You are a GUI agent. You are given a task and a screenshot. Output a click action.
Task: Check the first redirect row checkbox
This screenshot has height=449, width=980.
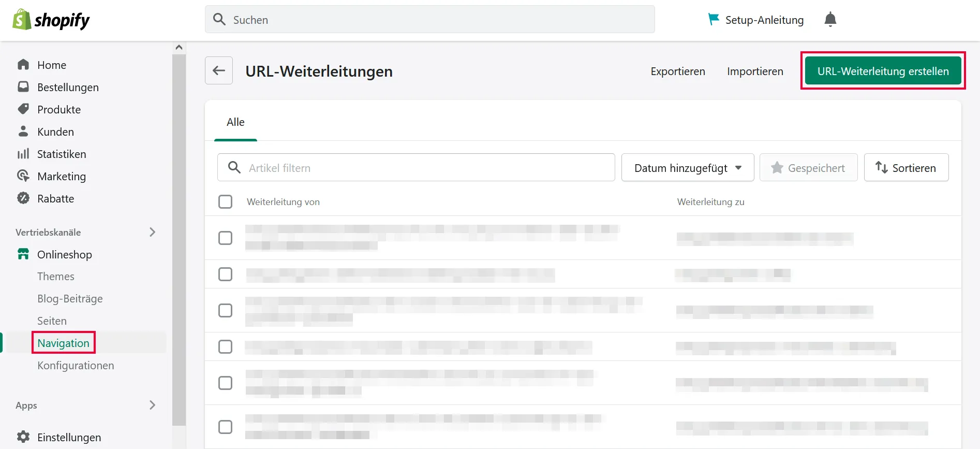pyautogui.click(x=225, y=238)
